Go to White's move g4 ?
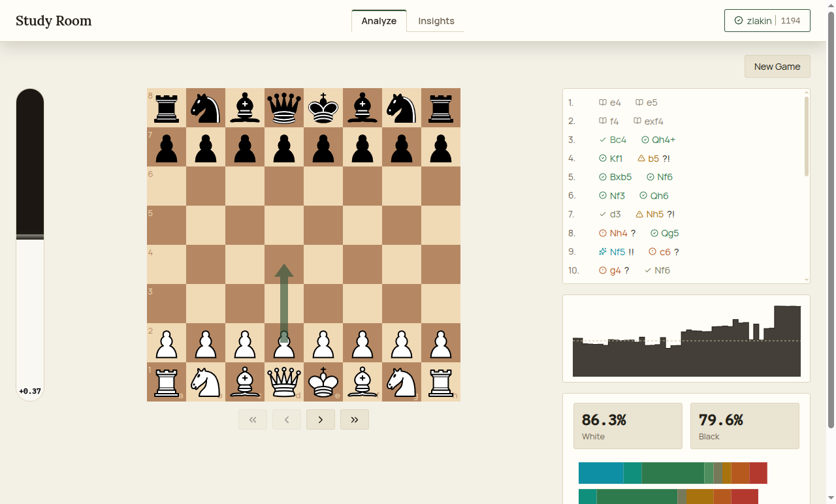The width and height of the screenshot is (836, 504). tap(614, 270)
